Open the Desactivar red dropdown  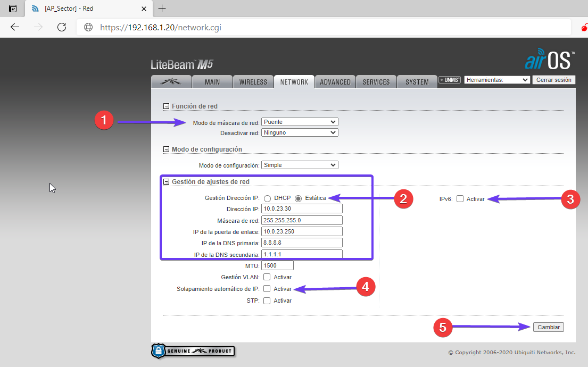pyautogui.click(x=300, y=132)
